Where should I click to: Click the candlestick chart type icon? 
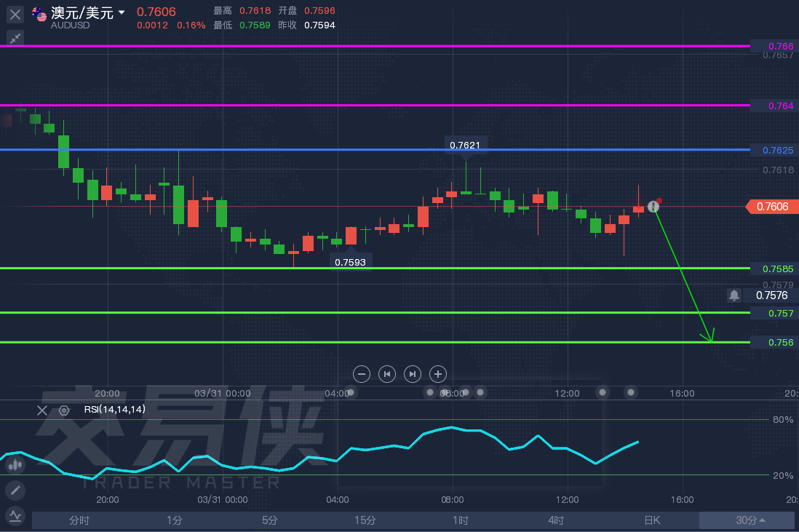point(15,465)
